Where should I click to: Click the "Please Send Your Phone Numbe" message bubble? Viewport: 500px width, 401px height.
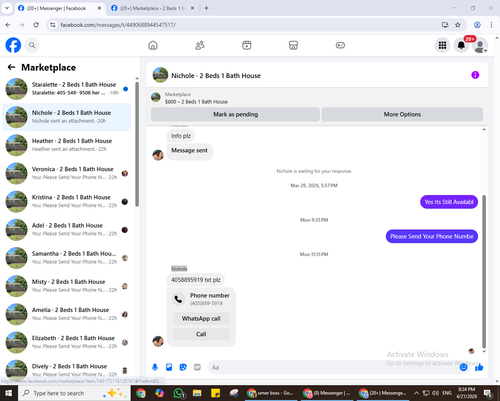click(432, 236)
